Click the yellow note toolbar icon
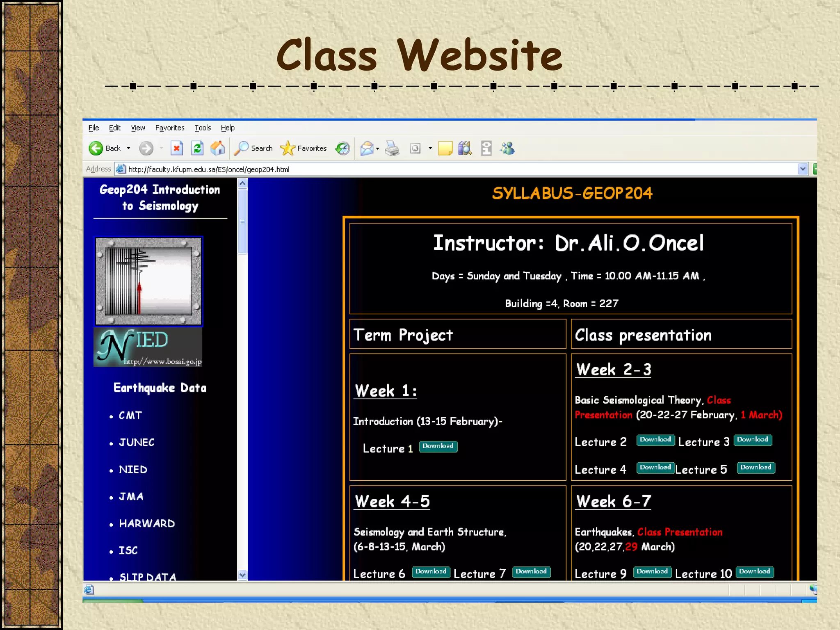Viewport: 840px width, 630px height. tap(445, 148)
